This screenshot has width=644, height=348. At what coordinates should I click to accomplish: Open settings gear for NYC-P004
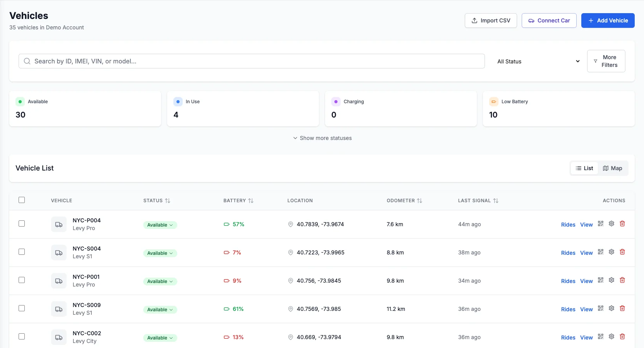tap(611, 223)
